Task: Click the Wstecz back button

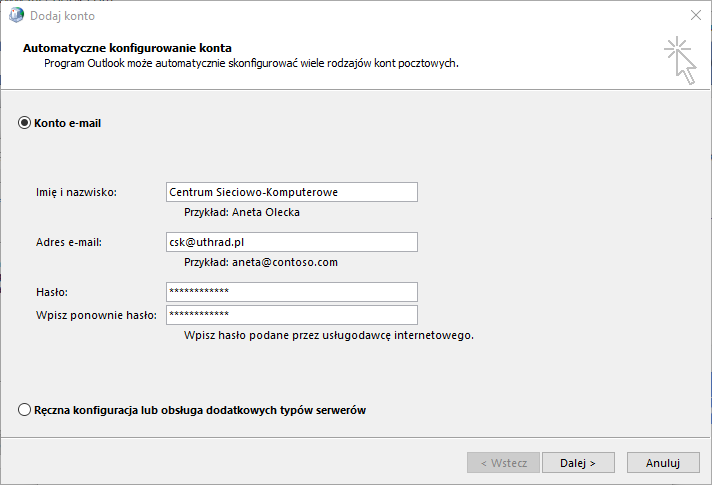Action: tap(503, 463)
